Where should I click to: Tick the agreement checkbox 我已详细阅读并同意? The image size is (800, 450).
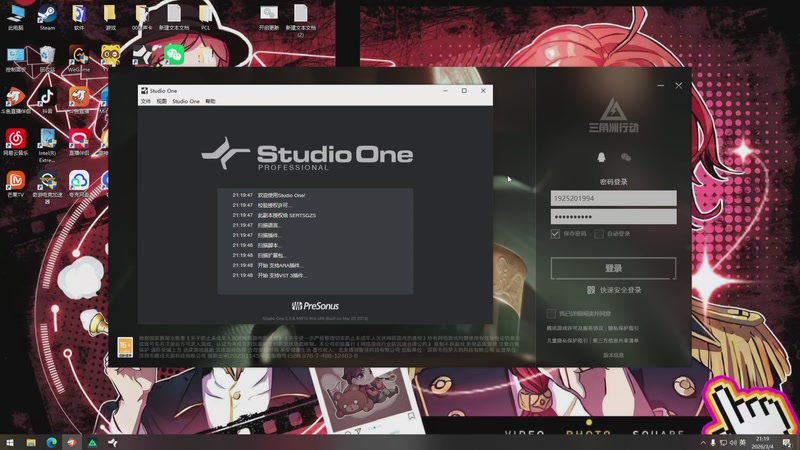551,313
